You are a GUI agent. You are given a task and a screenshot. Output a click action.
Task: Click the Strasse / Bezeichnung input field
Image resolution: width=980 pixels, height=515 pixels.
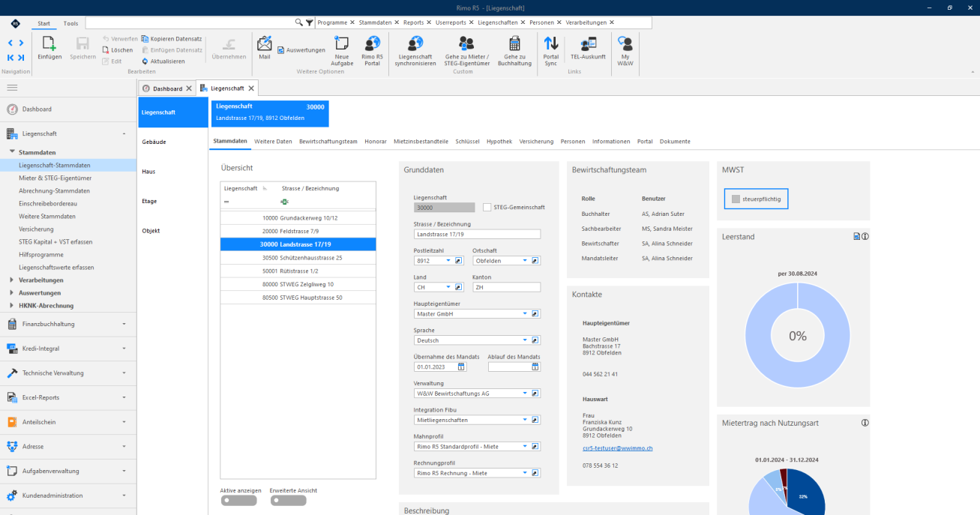pyautogui.click(x=477, y=234)
